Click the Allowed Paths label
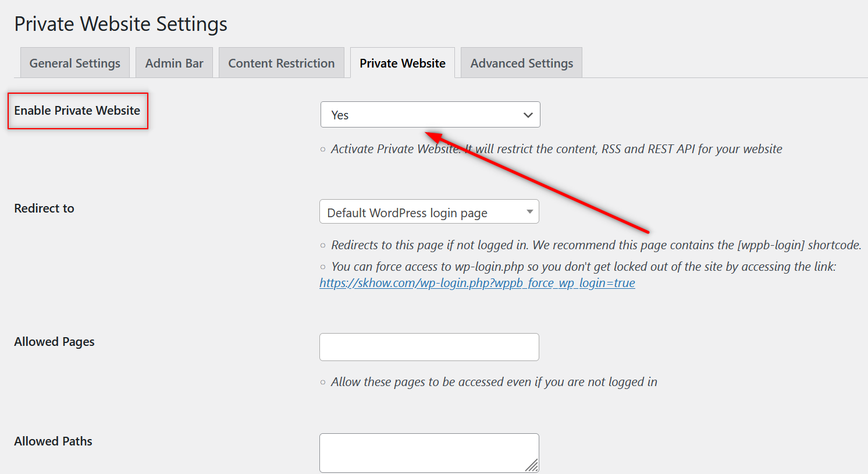 pyautogui.click(x=53, y=441)
